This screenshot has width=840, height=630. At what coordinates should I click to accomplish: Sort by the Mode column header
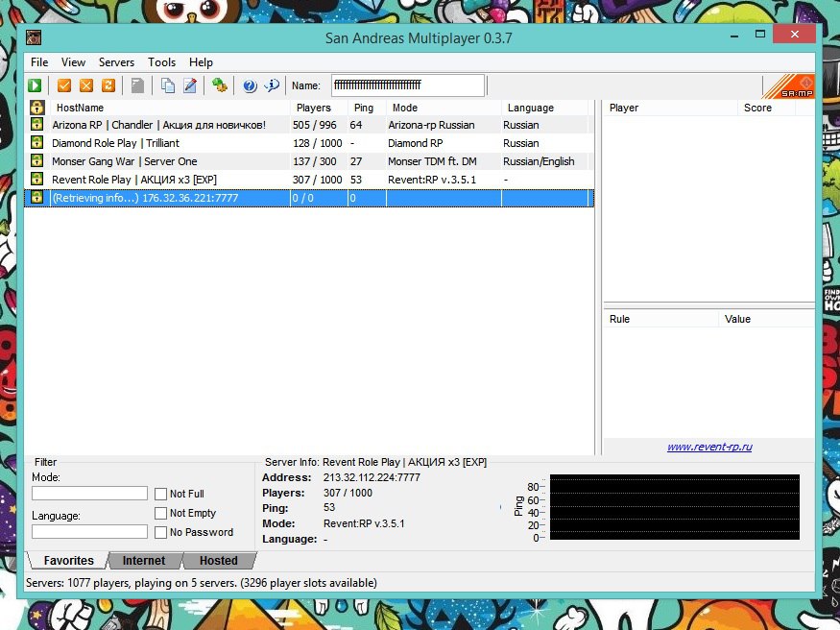pyautogui.click(x=444, y=108)
